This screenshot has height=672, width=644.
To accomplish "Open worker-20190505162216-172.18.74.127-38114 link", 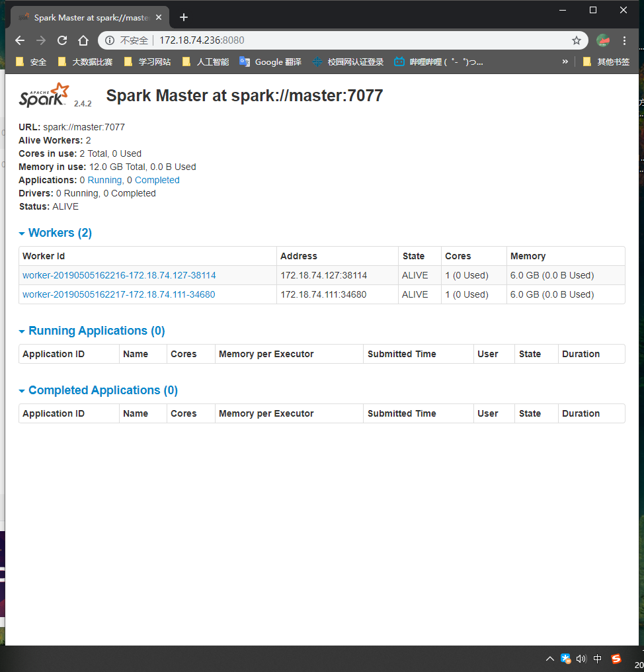I will (x=119, y=275).
